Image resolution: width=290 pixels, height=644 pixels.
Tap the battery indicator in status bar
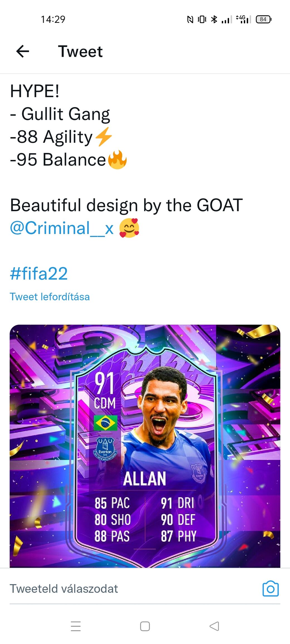[x=264, y=19]
